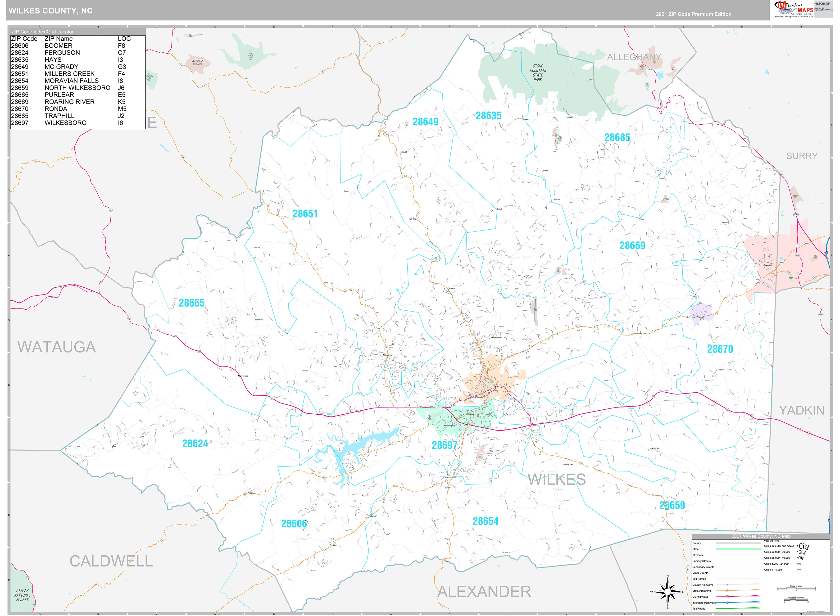
Task: Select the HAYS row in ZIP index
Action: click(x=71, y=60)
